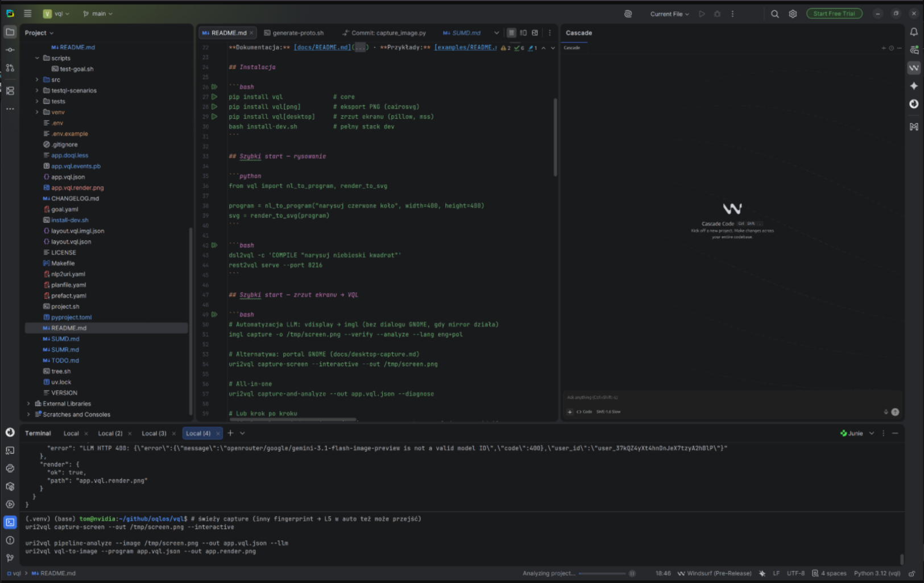
Task: Run 'pip install vql' line gutter icon
Action: click(x=214, y=97)
